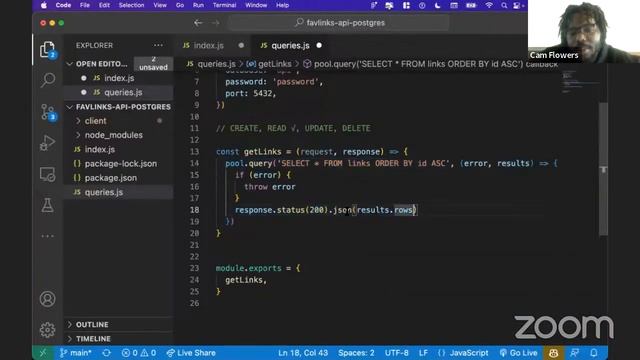Close unsaved index.js tab via dot
The width and height of the screenshot is (640, 360).
click(241, 45)
